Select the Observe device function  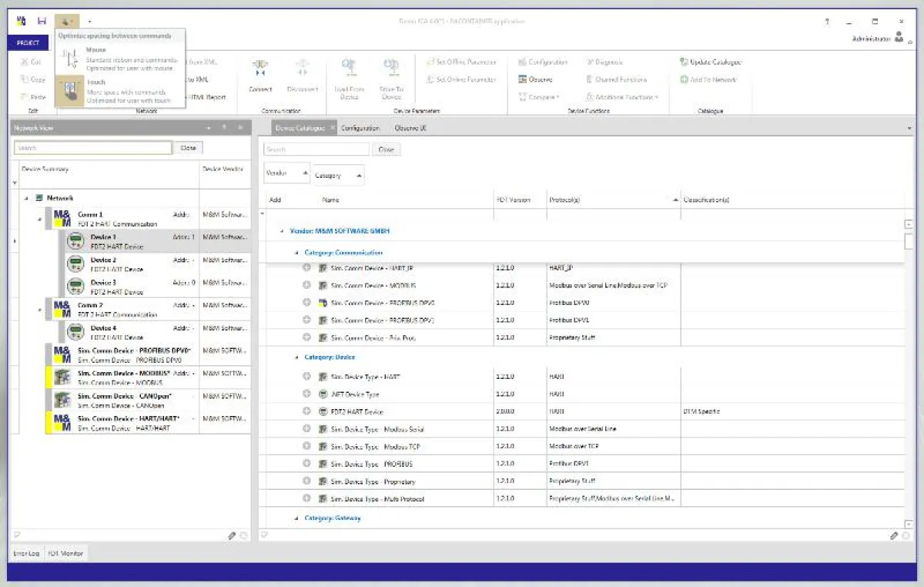click(x=535, y=79)
